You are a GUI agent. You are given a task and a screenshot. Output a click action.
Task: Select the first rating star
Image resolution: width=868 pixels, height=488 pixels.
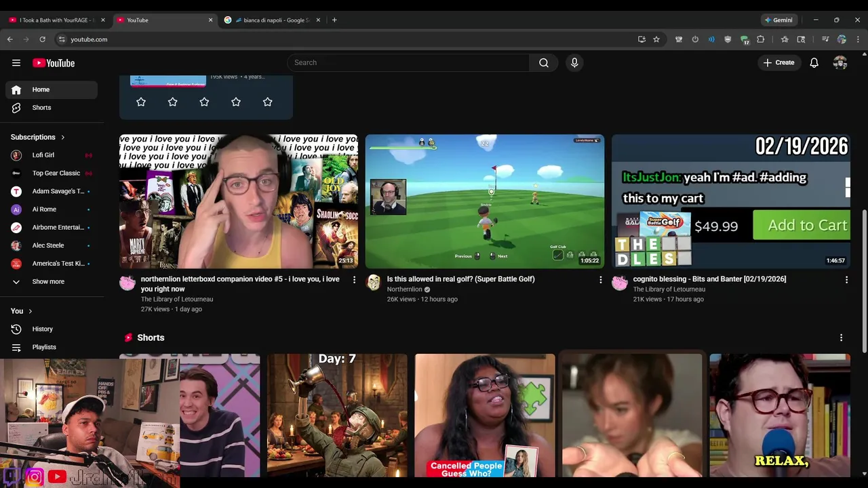141,102
